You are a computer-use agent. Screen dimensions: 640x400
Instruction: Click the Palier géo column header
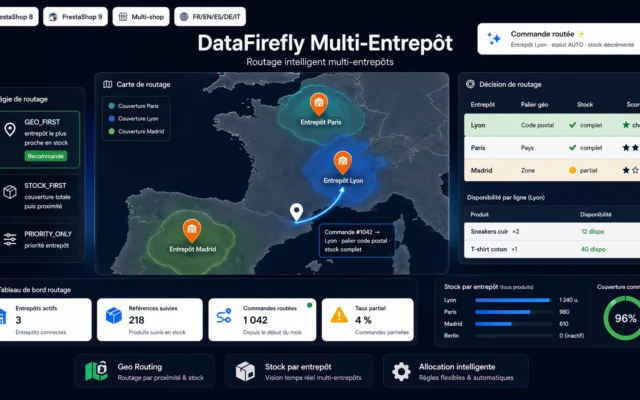pos(534,104)
